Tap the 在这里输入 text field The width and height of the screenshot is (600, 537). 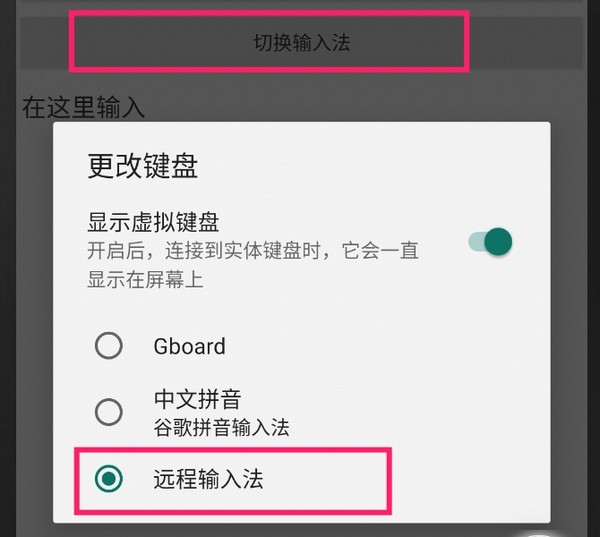(x=85, y=105)
